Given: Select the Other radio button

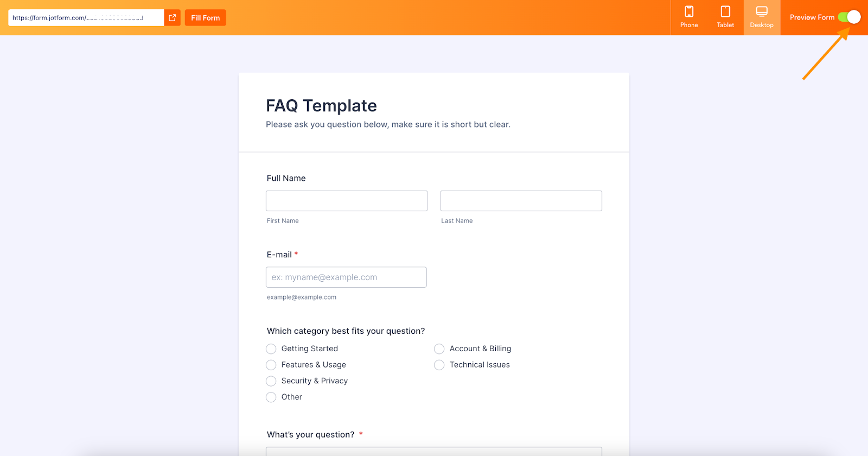Looking at the screenshot, I should point(271,397).
